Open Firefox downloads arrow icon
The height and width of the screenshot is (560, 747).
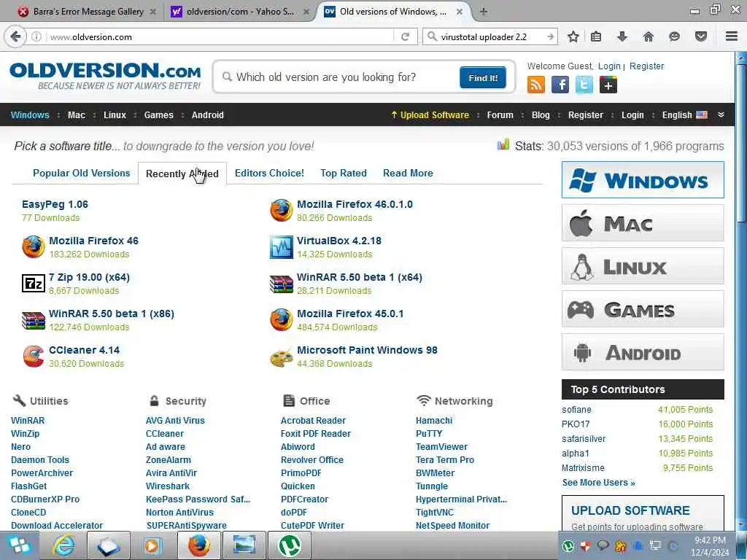[622, 36]
